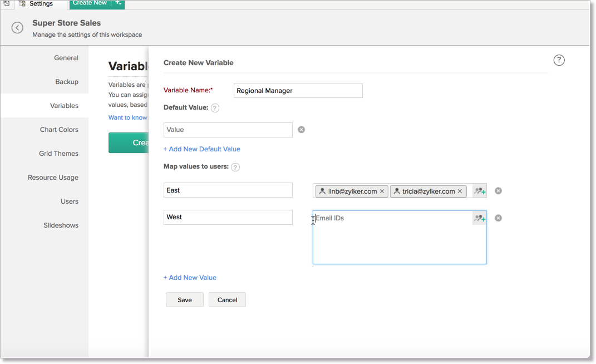The width and height of the screenshot is (596, 364).
Task: Click the East row remove icon
Action: (498, 190)
